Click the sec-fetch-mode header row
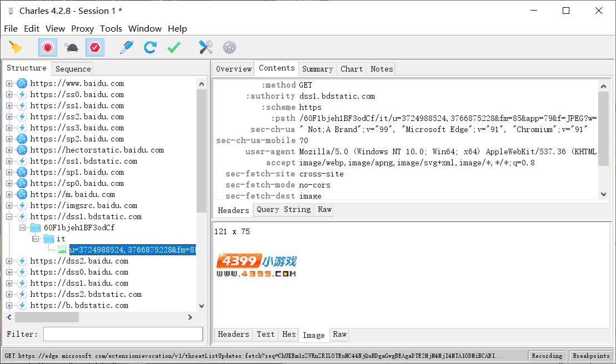 pos(405,185)
